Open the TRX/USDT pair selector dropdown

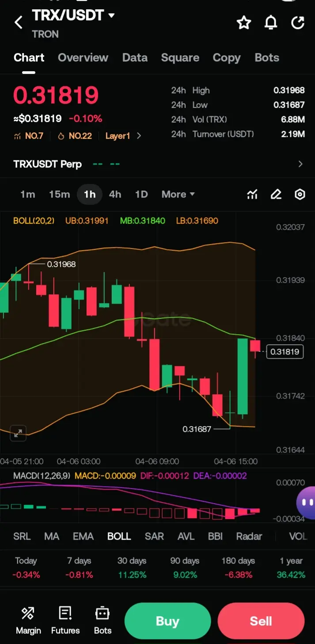tap(73, 15)
